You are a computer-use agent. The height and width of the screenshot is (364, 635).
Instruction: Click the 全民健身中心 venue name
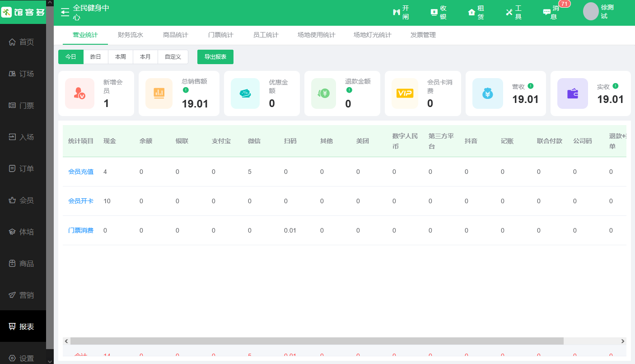click(x=91, y=13)
